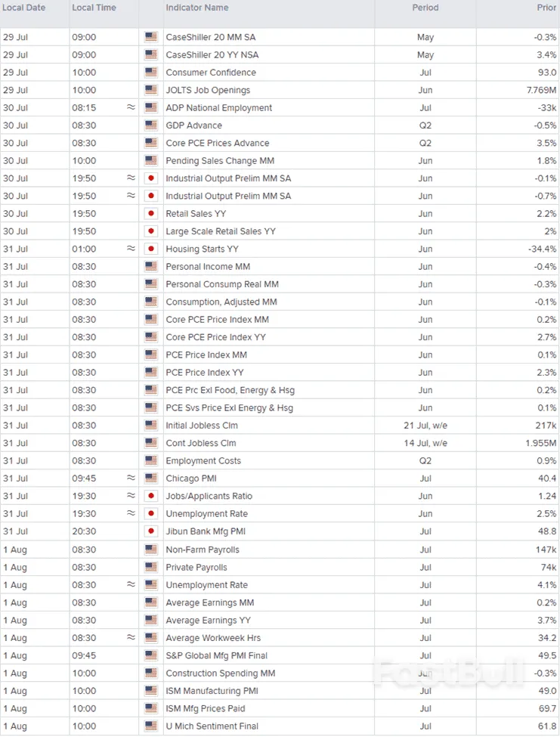This screenshot has height=737, width=560.
Task: Click the US flag next to ISM Manufacturing PMI
Action: click(151, 691)
